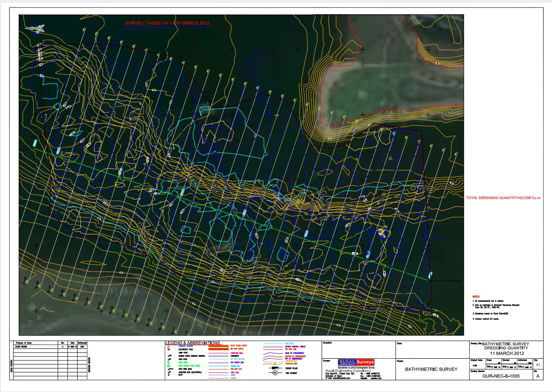This screenshot has width=552, height=392.
Task: Click the NUSAIL Surveys company logo
Action: pyautogui.click(x=356, y=362)
